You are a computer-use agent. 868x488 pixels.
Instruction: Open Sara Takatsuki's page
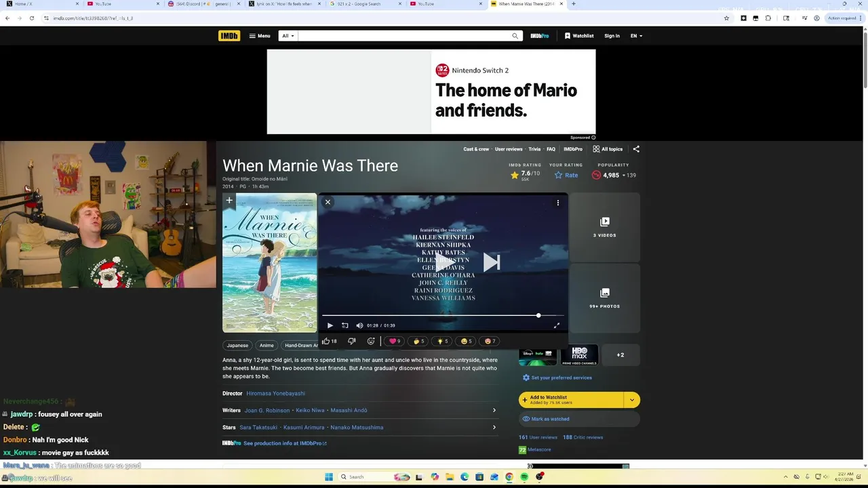point(258,428)
